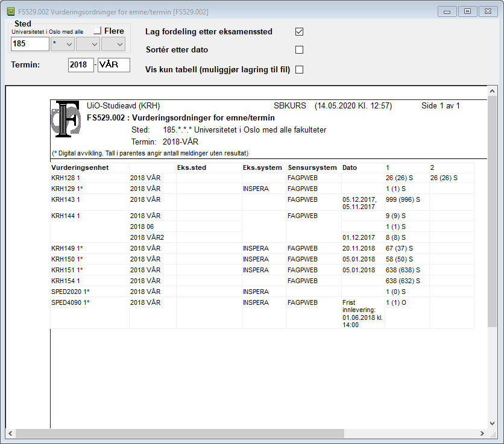504x444 pixels.
Task: Click the horizontal scroll left arrow
Action: (x=10, y=433)
